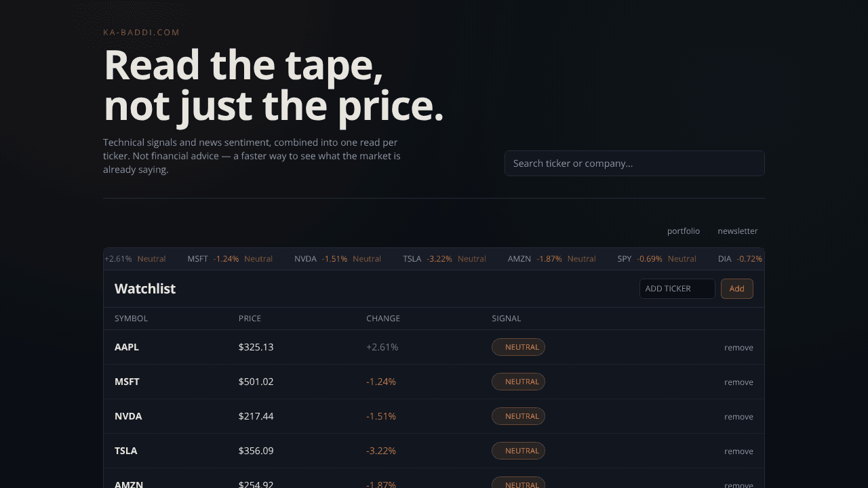868x488 pixels.
Task: Click the NEUTRAL signal badge for NVDA
Action: coord(518,416)
